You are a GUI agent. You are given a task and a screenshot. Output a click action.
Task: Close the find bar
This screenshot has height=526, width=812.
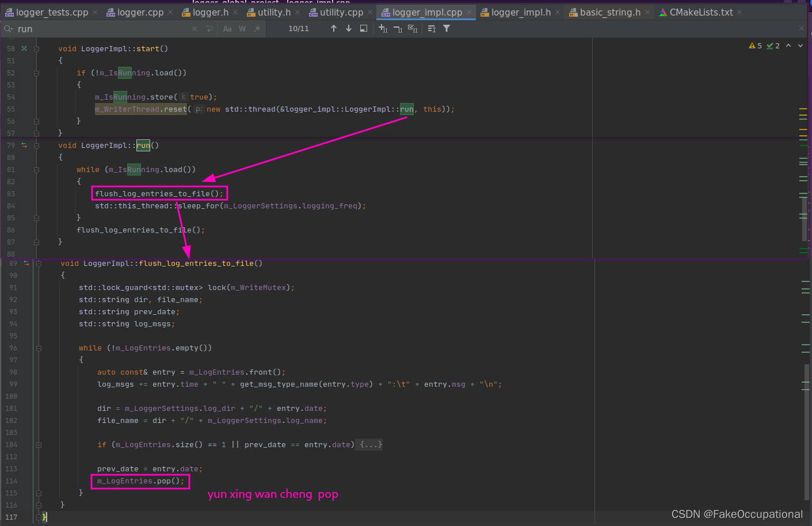pyautogui.click(x=802, y=28)
